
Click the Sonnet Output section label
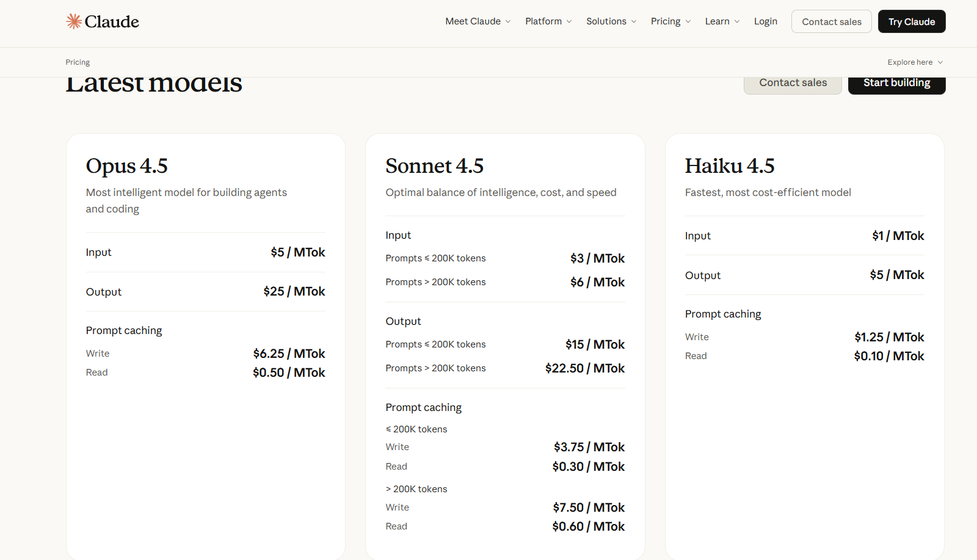(x=403, y=321)
